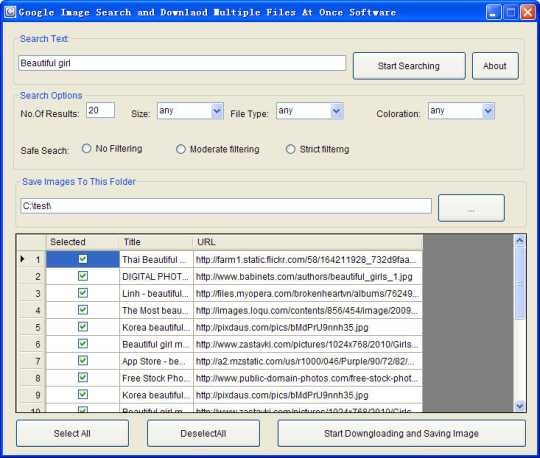Click the 'Free Stock Pho...' title cell
The height and width of the screenshot is (458, 540).
pyautogui.click(x=156, y=378)
